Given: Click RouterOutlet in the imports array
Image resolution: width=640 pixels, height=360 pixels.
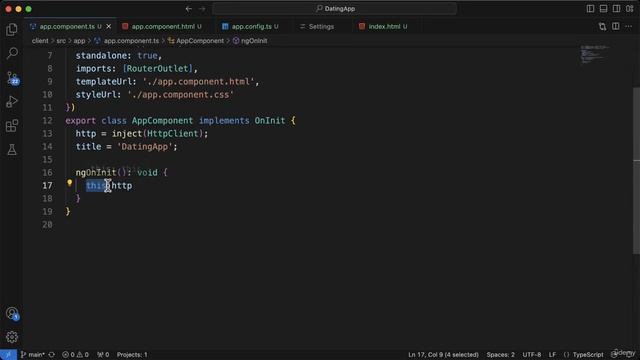Looking at the screenshot, I should 158,69.
